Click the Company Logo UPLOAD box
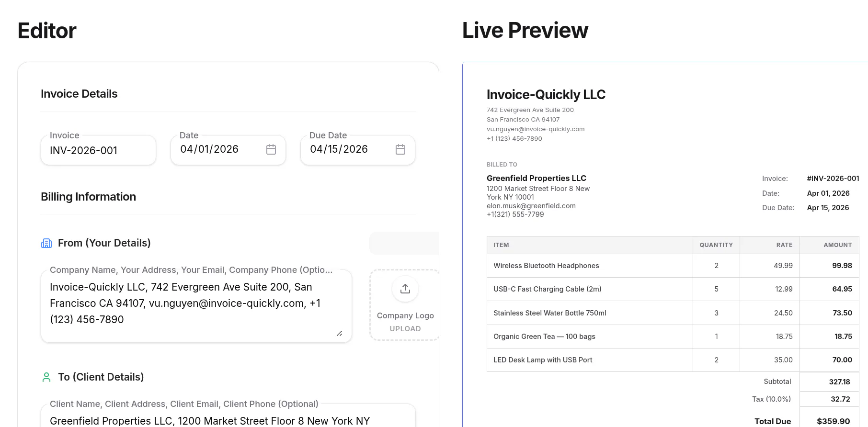This screenshot has height=427, width=868. click(x=404, y=305)
